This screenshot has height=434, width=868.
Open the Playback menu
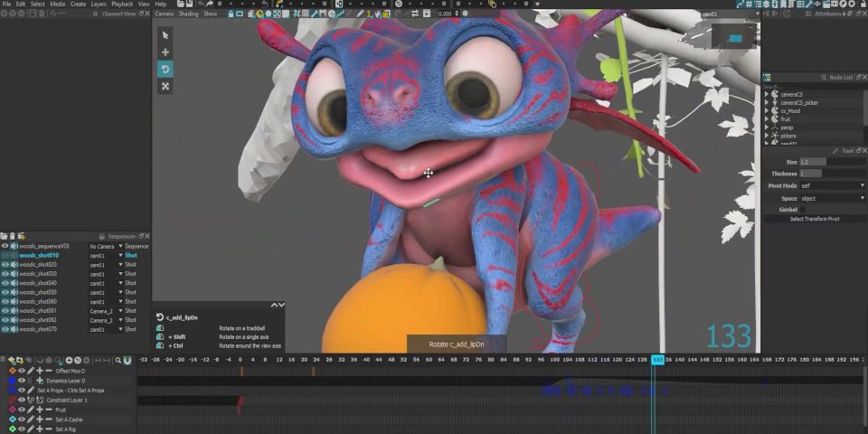pyautogui.click(x=121, y=4)
